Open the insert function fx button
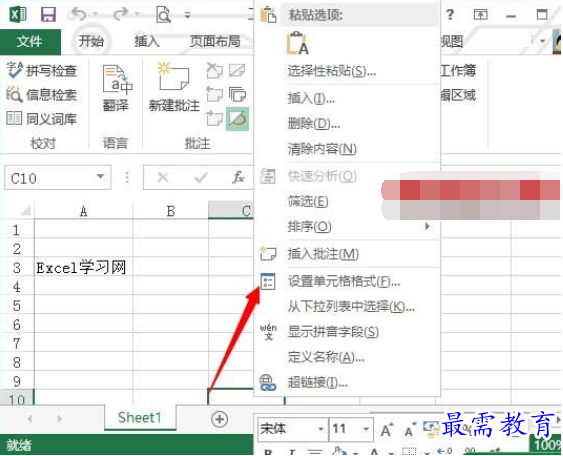This screenshot has height=456, width=563. tap(238, 177)
